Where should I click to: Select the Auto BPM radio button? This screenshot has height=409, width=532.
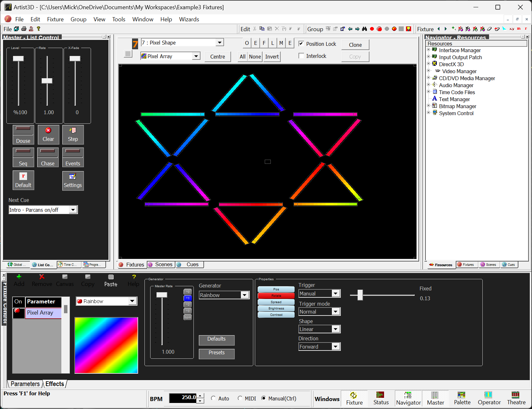click(213, 399)
